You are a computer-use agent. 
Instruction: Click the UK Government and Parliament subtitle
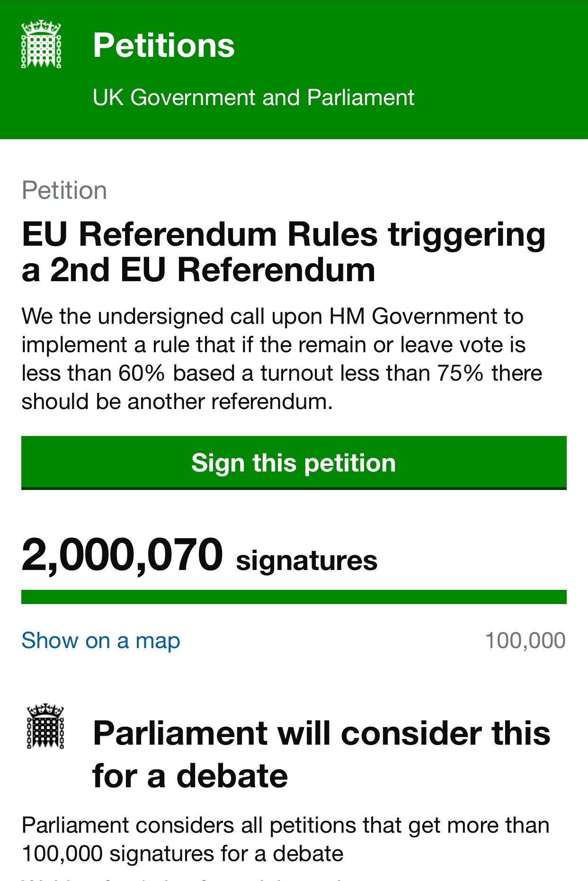pyautogui.click(x=253, y=98)
